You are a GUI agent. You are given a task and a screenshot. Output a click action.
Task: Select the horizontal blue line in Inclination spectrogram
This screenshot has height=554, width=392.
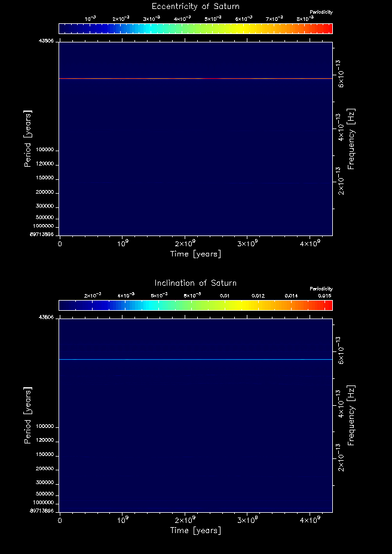195,359
